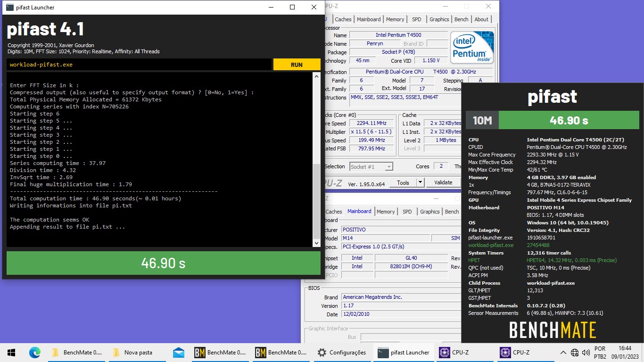The width and height of the screenshot is (644, 362).
Task: Open the Memory tab in upper CPU-Z
Action: pyautogui.click(x=395, y=19)
